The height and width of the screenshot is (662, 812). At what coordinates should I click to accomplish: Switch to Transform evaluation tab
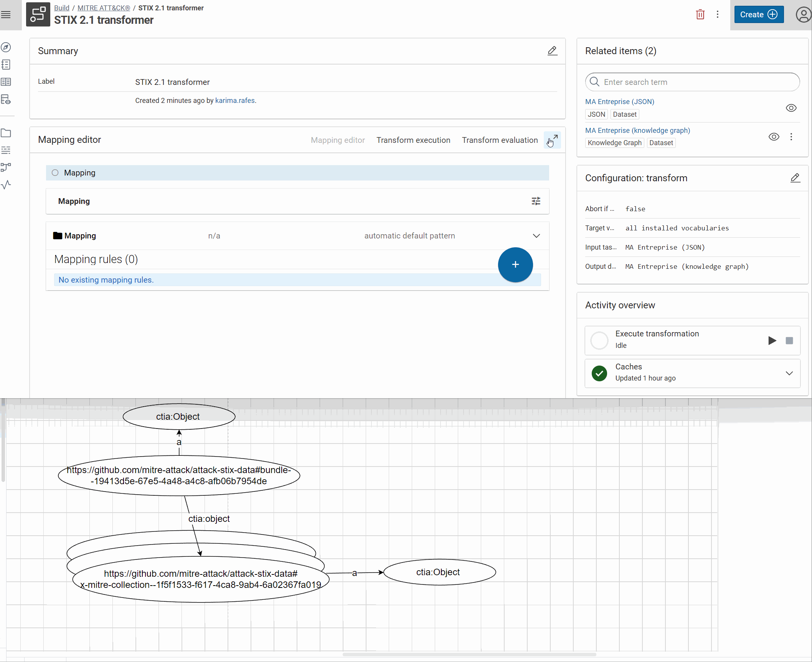point(499,140)
